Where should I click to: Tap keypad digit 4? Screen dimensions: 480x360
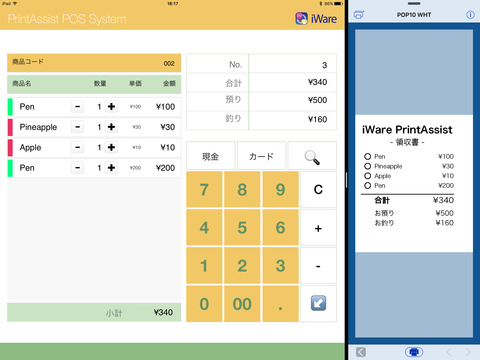(204, 228)
